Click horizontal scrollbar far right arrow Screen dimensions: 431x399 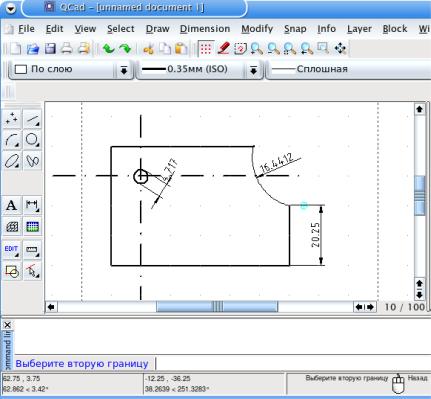[x=371, y=307]
